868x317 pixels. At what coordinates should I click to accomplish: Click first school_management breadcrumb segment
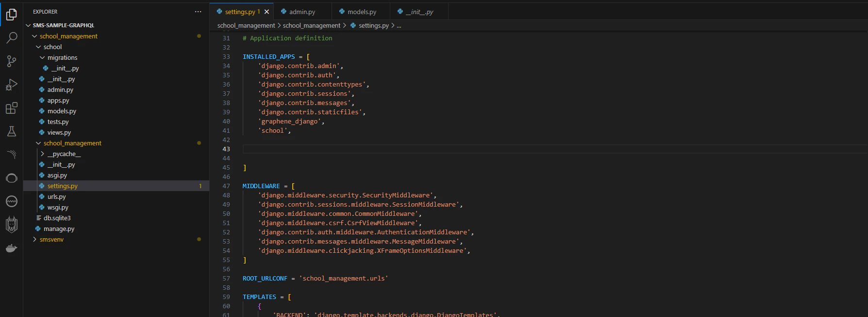(246, 25)
